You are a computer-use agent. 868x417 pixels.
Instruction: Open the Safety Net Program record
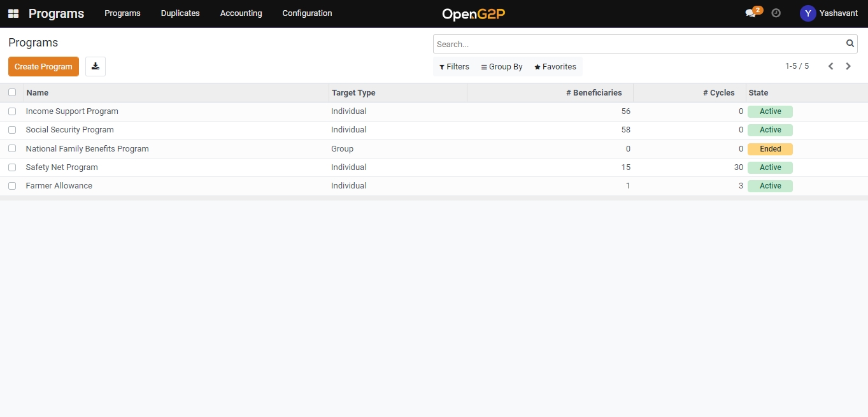coord(62,167)
